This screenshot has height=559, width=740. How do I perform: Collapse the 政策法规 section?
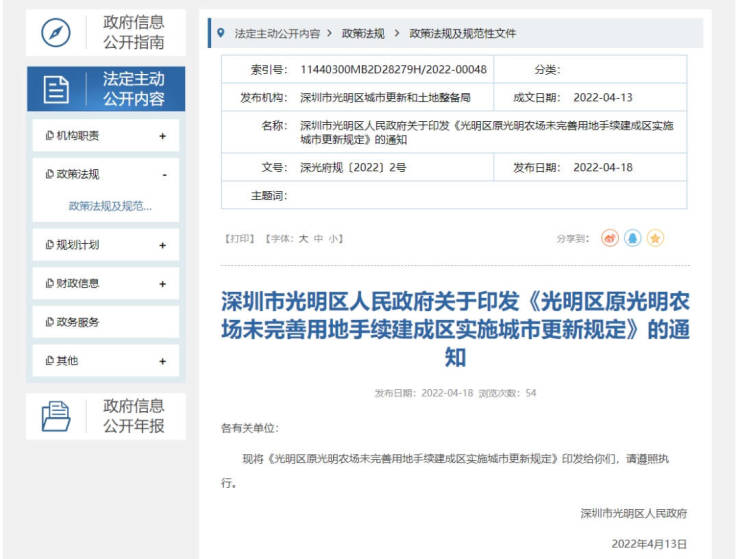(x=164, y=174)
